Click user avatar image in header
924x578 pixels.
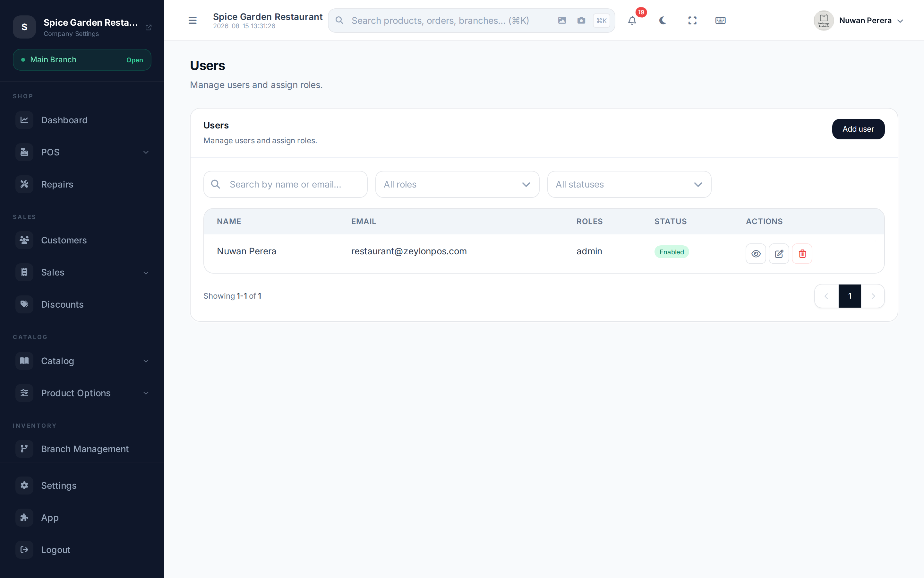pos(824,20)
